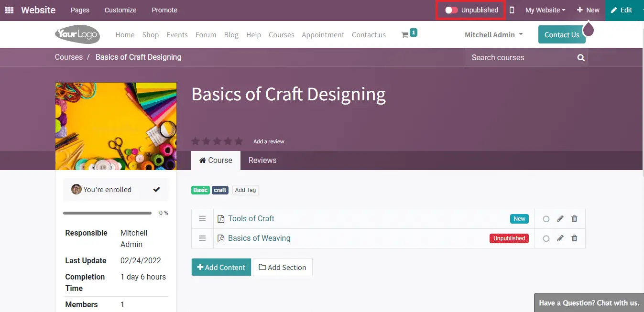Open the Customize menu
Screen dimensions: 644x312
point(120,10)
